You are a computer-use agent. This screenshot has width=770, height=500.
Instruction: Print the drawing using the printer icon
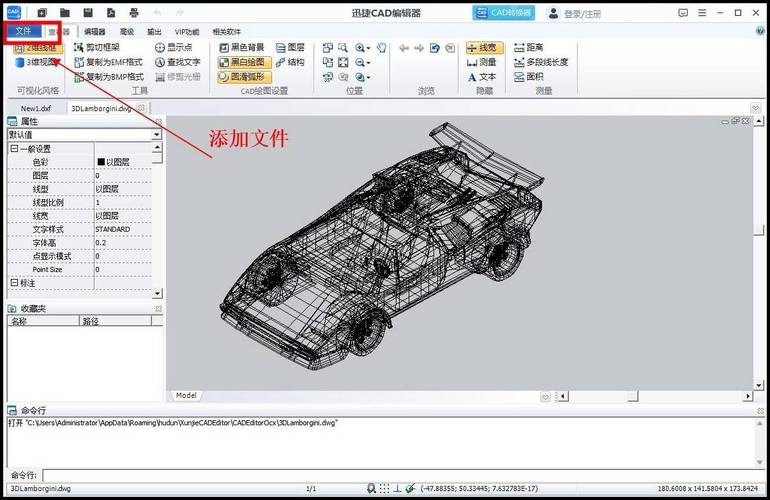[x=134, y=12]
